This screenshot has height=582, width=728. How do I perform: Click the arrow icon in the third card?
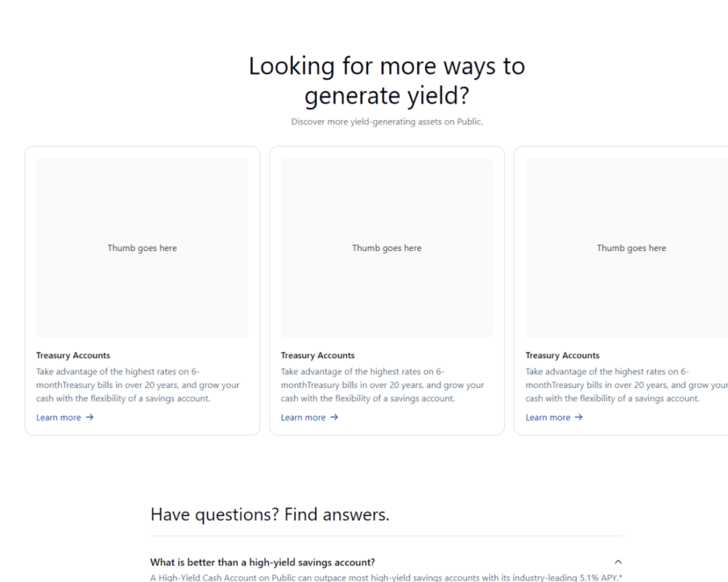579,417
